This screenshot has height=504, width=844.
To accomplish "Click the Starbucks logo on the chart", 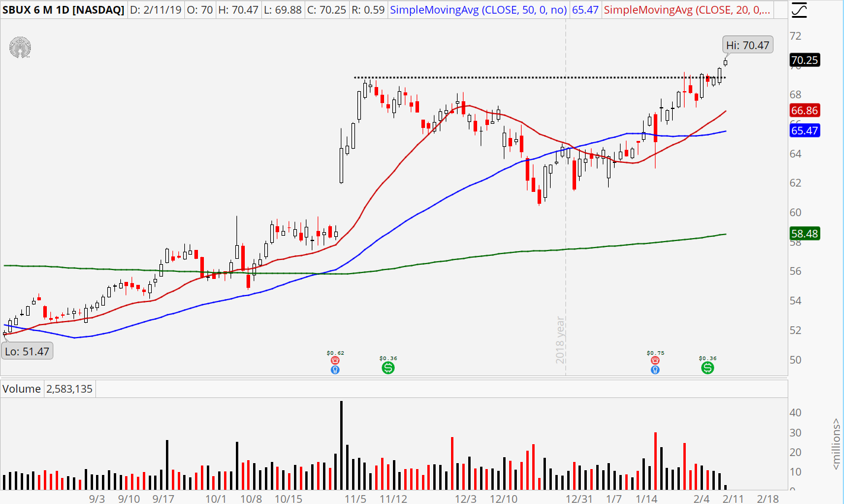I will 20,48.
